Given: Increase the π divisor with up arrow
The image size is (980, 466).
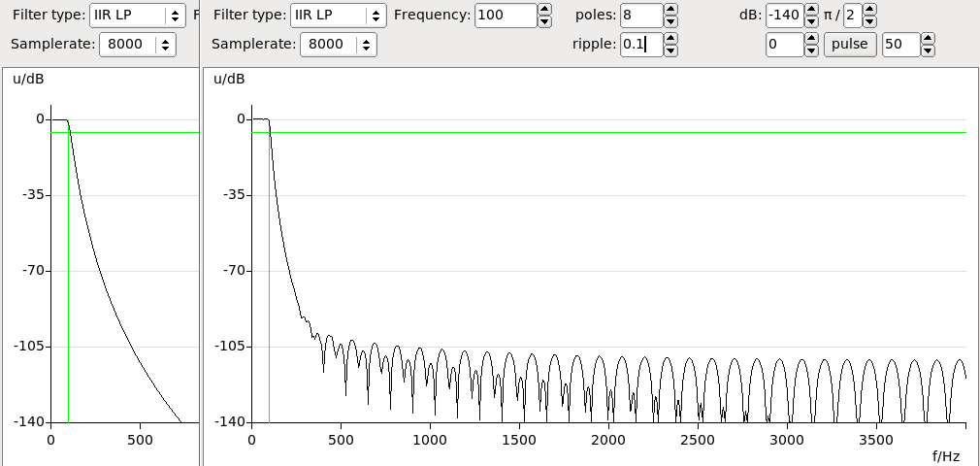Looking at the screenshot, I should [x=869, y=10].
